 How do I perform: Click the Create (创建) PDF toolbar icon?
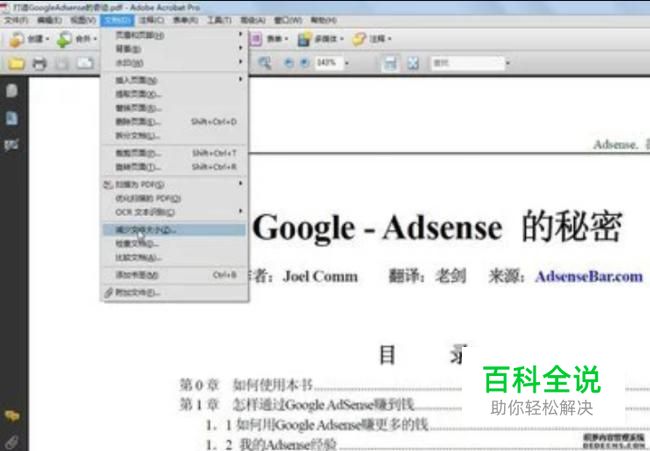coord(17,39)
